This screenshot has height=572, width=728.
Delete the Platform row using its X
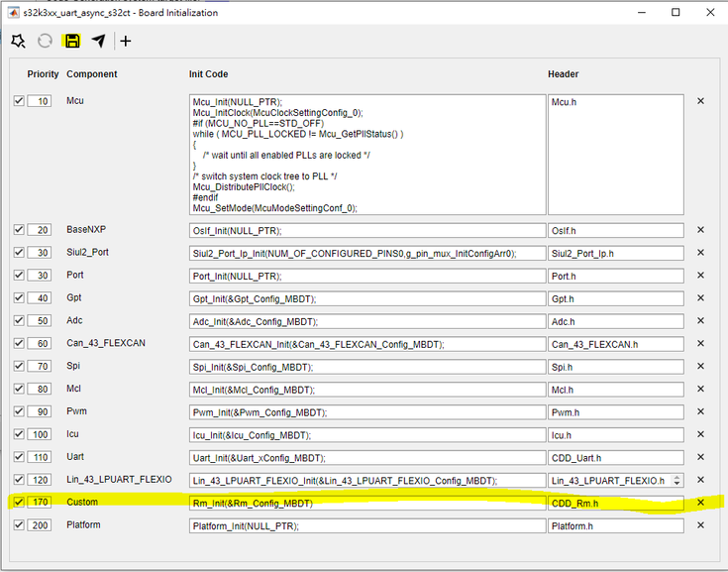pyautogui.click(x=700, y=525)
